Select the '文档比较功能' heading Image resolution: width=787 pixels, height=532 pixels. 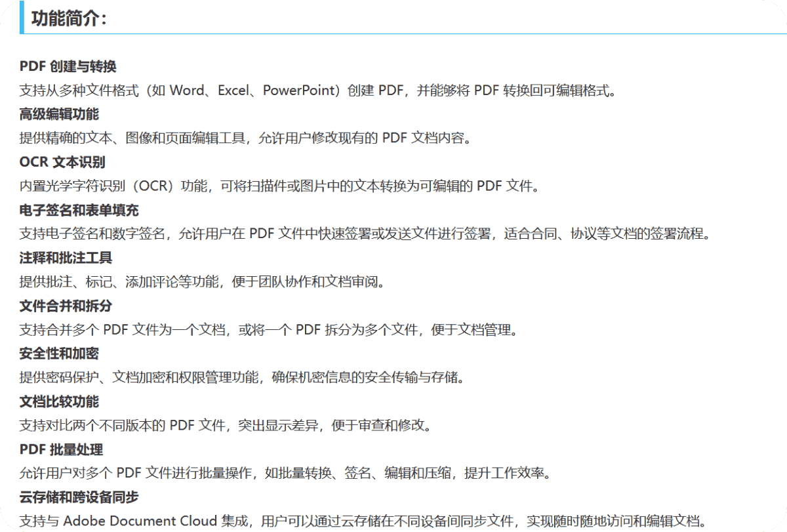(x=59, y=401)
